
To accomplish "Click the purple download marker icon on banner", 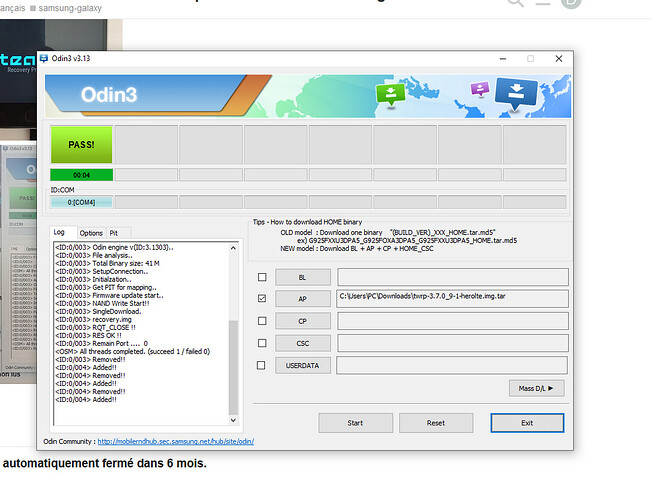I will pyautogui.click(x=480, y=89).
